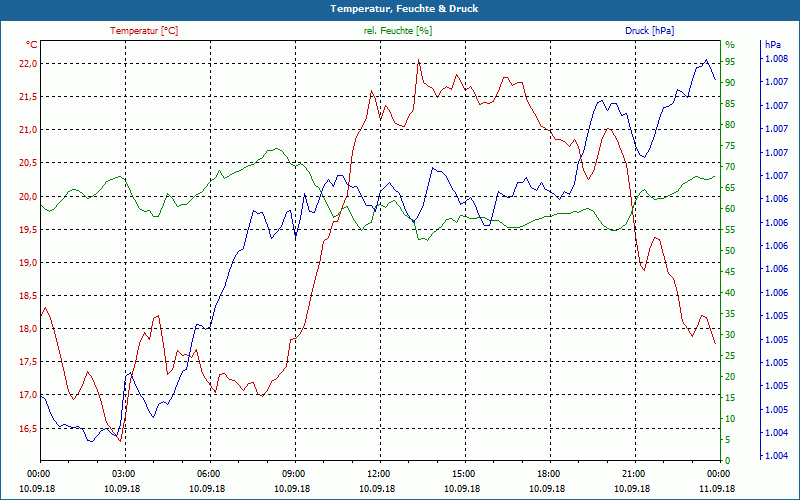800x500 pixels.
Task: Click the 18,0 temperature tick label
Action: [28, 329]
